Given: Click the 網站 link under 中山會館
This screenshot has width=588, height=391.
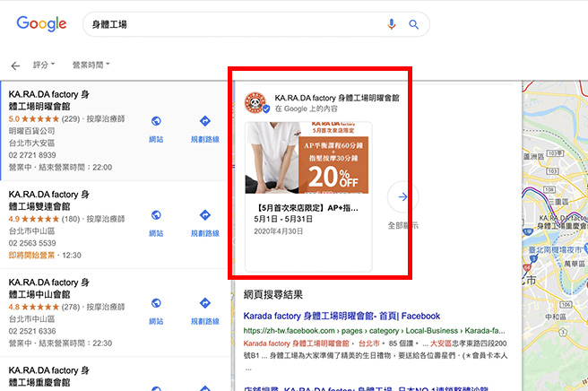Looking at the screenshot, I should pos(156,321).
